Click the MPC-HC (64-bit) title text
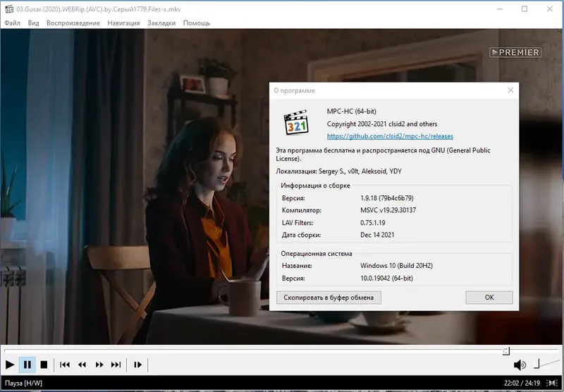564x392 pixels. tap(351, 111)
